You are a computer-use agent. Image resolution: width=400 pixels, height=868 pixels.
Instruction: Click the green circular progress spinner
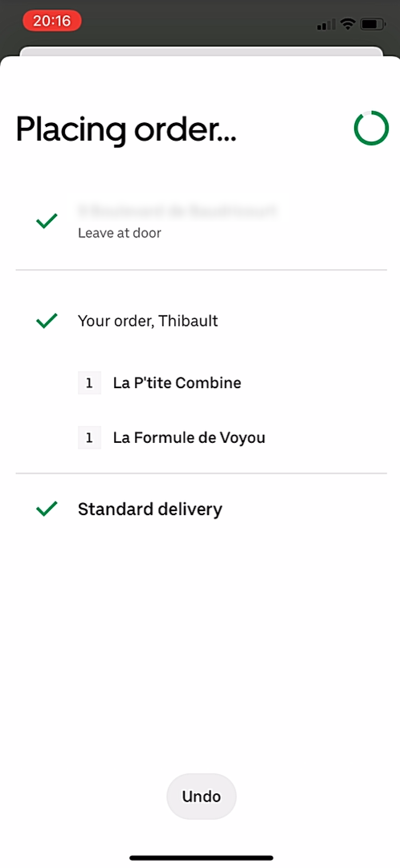coord(371,128)
